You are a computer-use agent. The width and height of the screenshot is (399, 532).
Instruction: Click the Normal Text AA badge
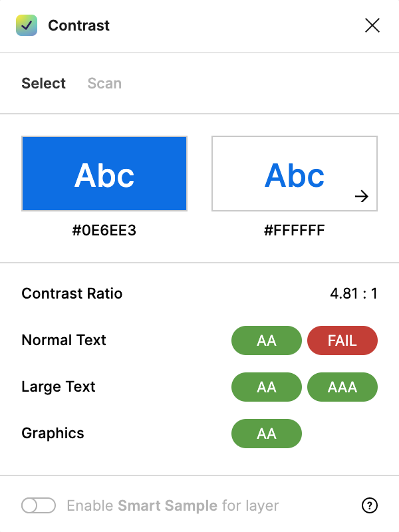(x=267, y=340)
